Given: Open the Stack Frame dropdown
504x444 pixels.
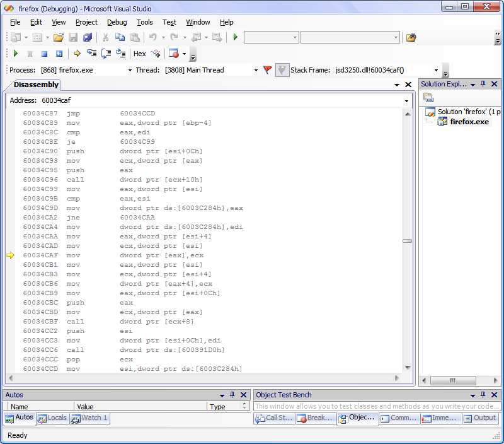Looking at the screenshot, I should 436,70.
